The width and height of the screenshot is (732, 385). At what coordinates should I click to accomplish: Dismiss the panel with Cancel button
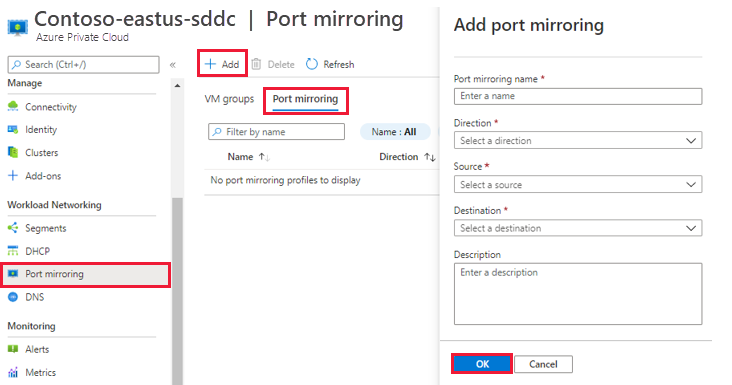click(543, 364)
